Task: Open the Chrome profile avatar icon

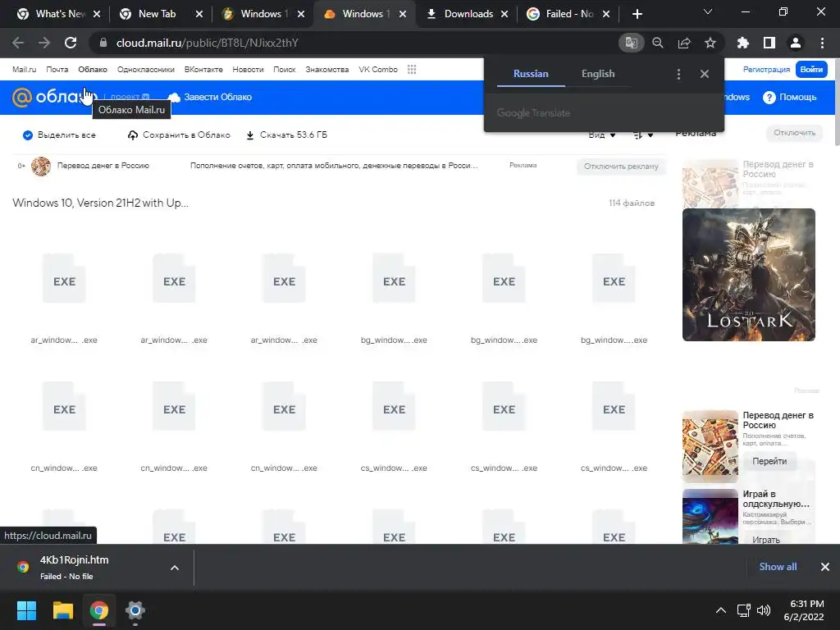Action: click(796, 43)
